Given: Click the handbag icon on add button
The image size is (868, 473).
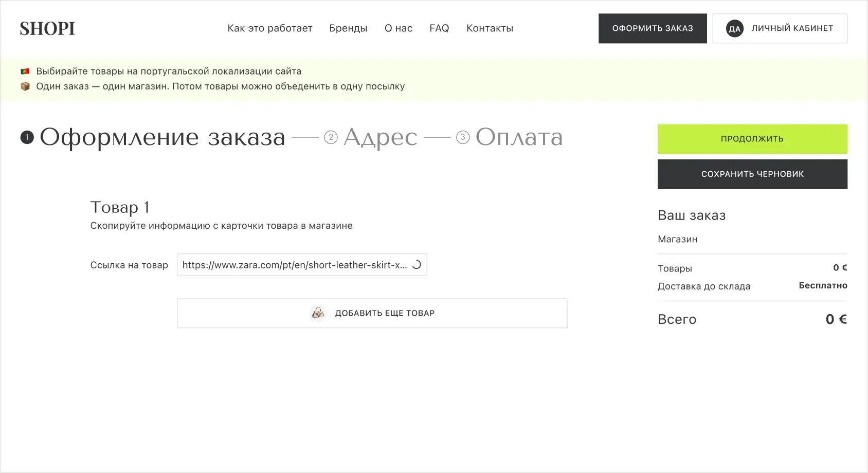Looking at the screenshot, I should click(x=318, y=313).
